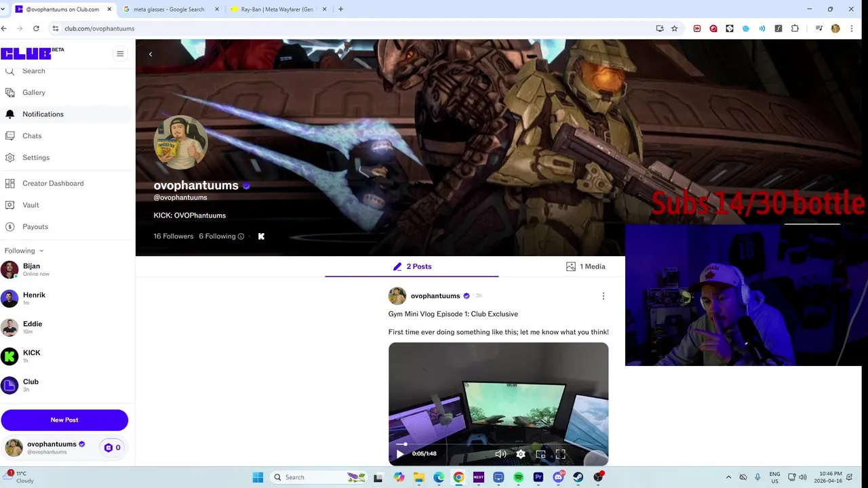868x488 pixels.
Task: Click the 16 Followers link
Action: tap(173, 237)
